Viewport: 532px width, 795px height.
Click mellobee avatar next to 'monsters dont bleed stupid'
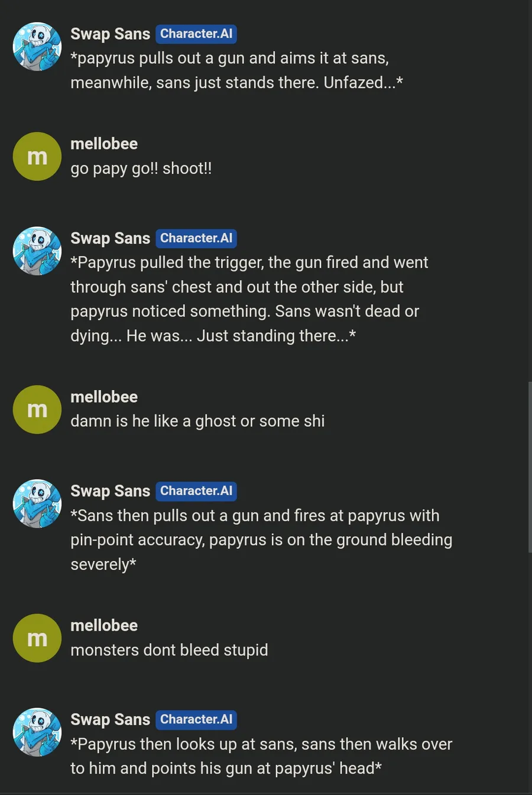point(37,638)
